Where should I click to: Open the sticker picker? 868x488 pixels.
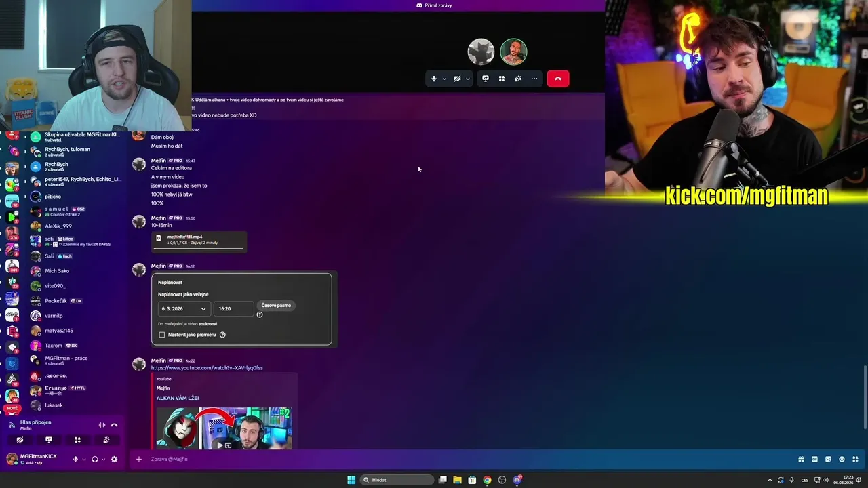point(828,459)
